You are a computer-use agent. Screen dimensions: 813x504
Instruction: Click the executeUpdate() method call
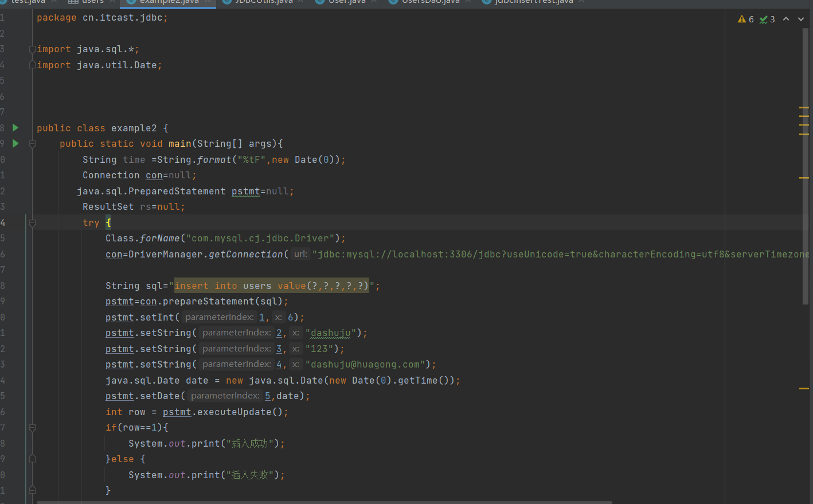tap(240, 412)
